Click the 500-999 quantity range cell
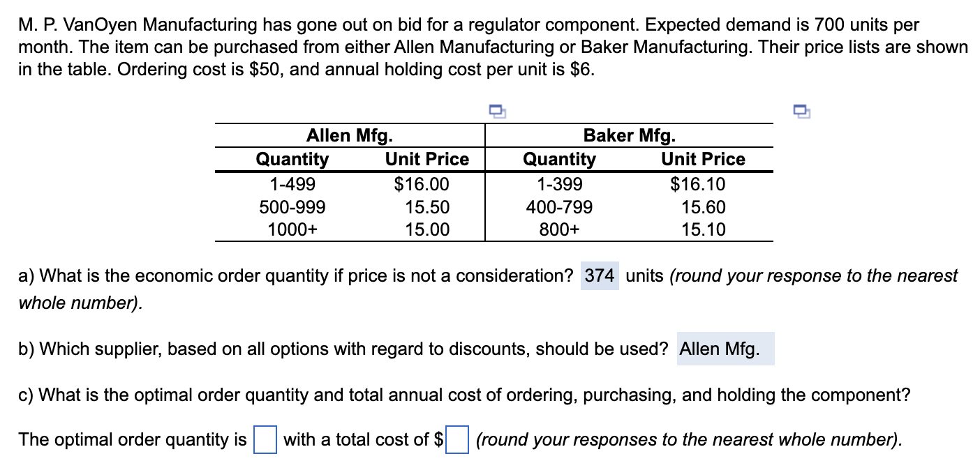This screenshot has height=470, width=980. point(293,206)
